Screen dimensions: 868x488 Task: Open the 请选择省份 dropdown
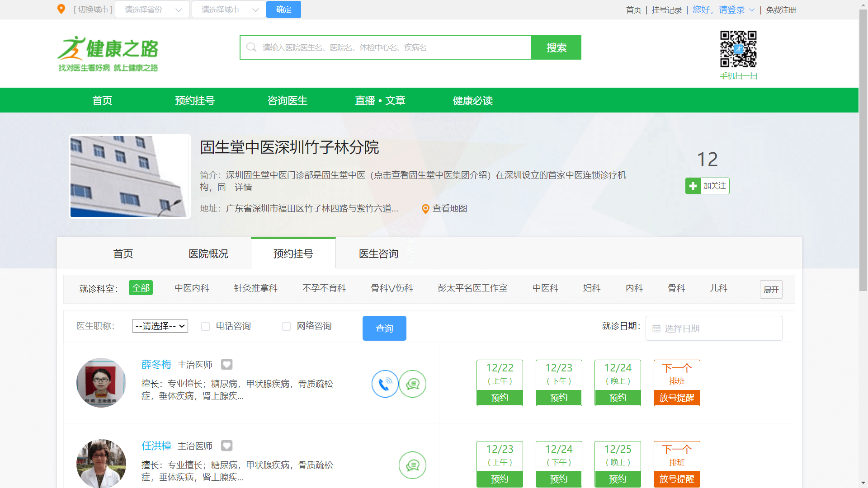click(152, 9)
